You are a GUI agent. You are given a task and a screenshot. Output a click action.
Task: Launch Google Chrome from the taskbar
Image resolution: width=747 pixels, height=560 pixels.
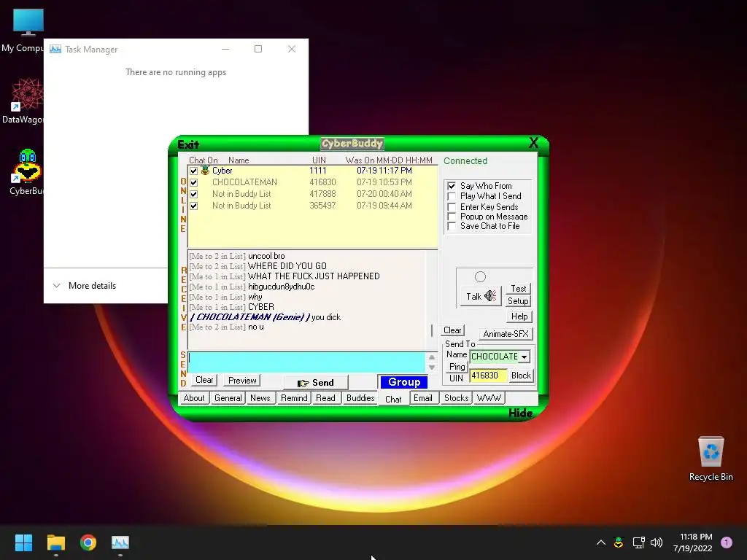click(x=88, y=542)
